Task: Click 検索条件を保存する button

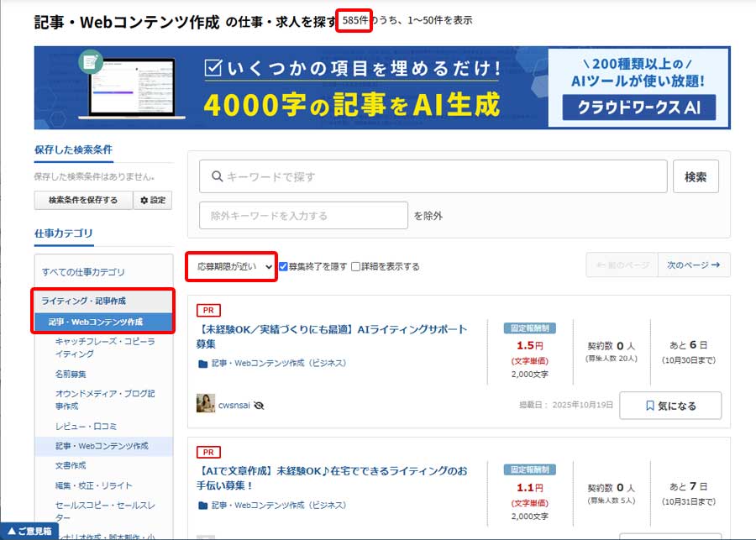Action: (x=82, y=201)
